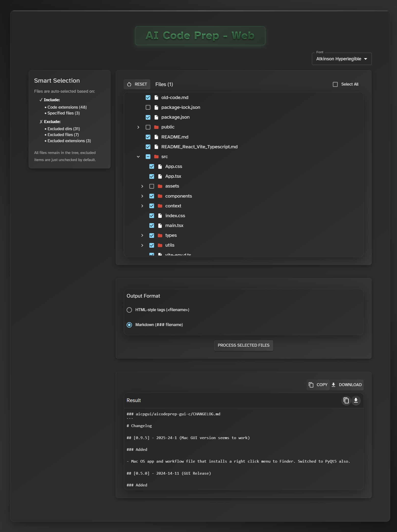Uncheck the context folder checkbox
397x532 pixels.
tap(152, 206)
